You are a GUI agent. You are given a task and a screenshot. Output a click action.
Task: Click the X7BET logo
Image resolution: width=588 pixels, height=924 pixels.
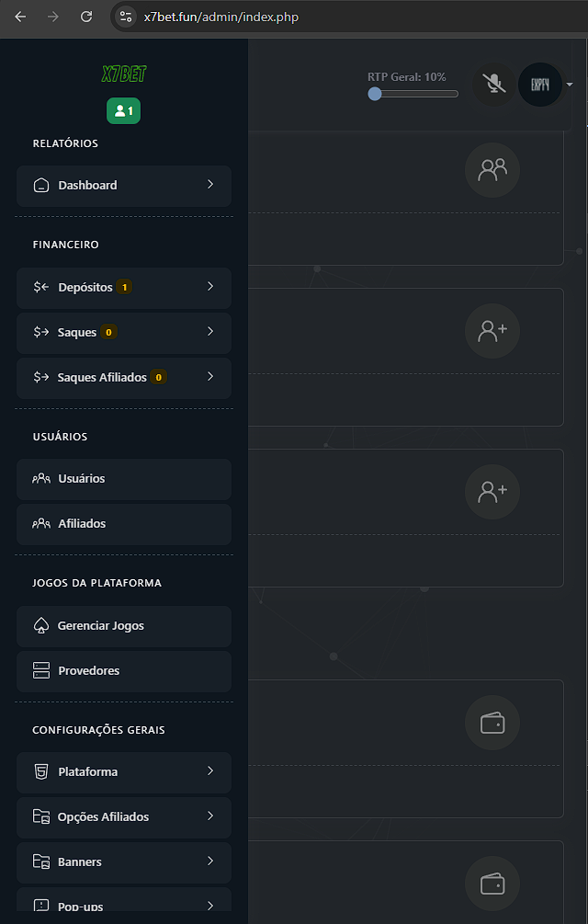[124, 74]
